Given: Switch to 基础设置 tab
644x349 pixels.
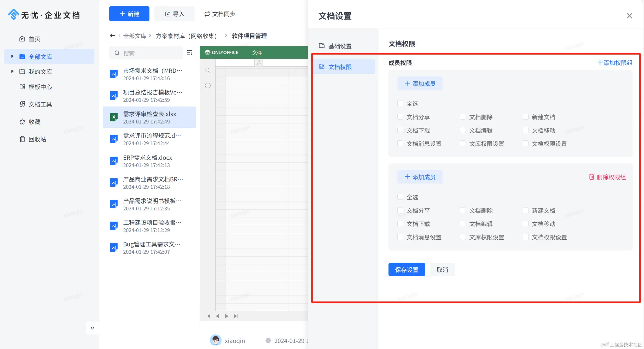Looking at the screenshot, I should (340, 46).
